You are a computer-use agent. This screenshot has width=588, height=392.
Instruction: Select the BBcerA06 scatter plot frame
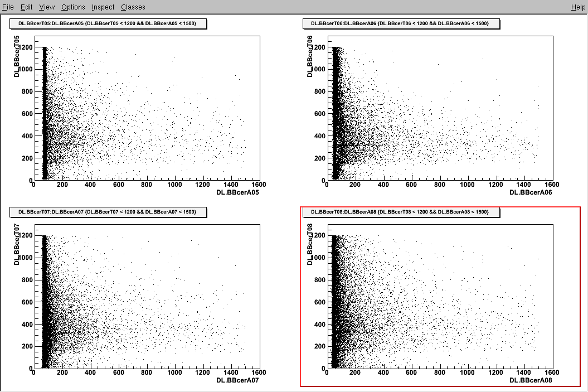441,108
